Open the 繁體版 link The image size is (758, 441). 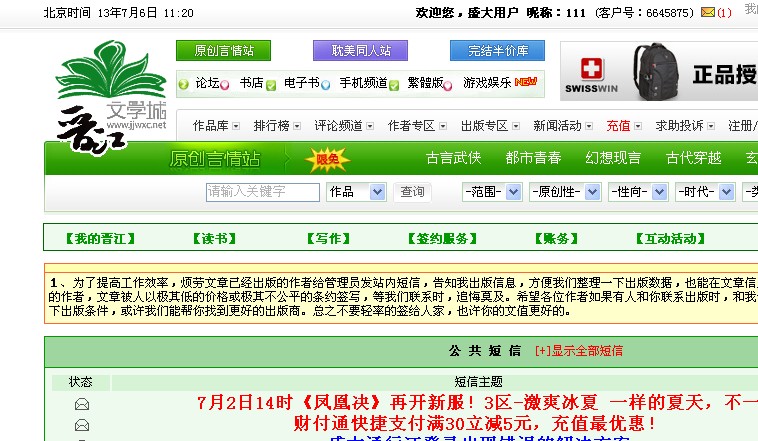pos(425,83)
